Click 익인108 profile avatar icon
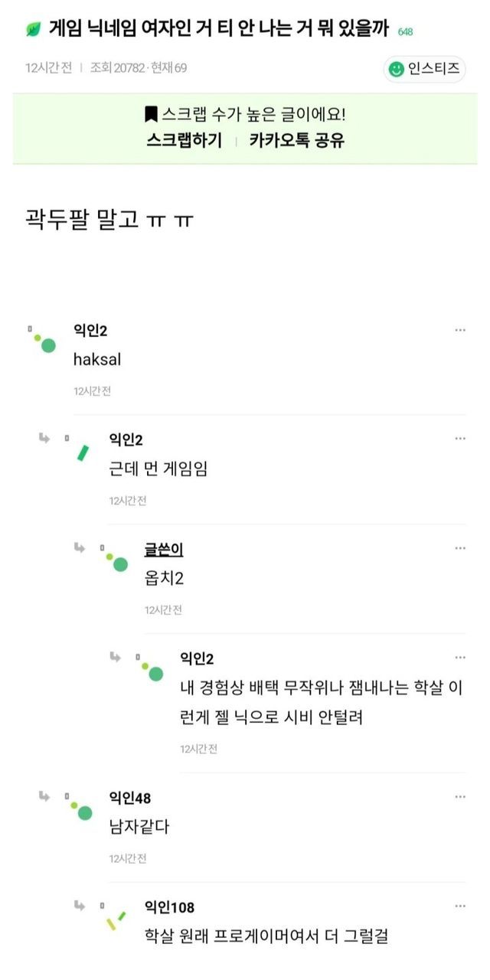 116,917
